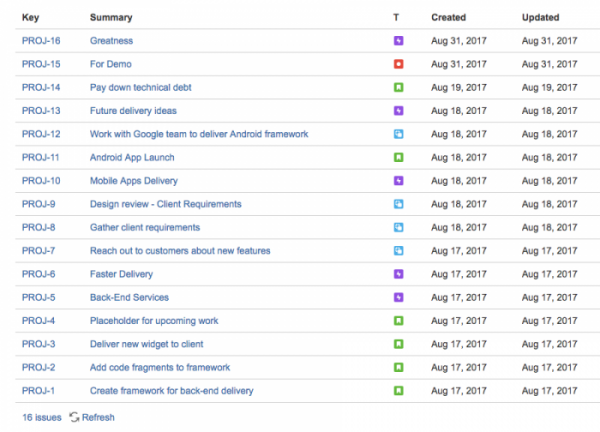Sort by the Updated column header

(540, 18)
